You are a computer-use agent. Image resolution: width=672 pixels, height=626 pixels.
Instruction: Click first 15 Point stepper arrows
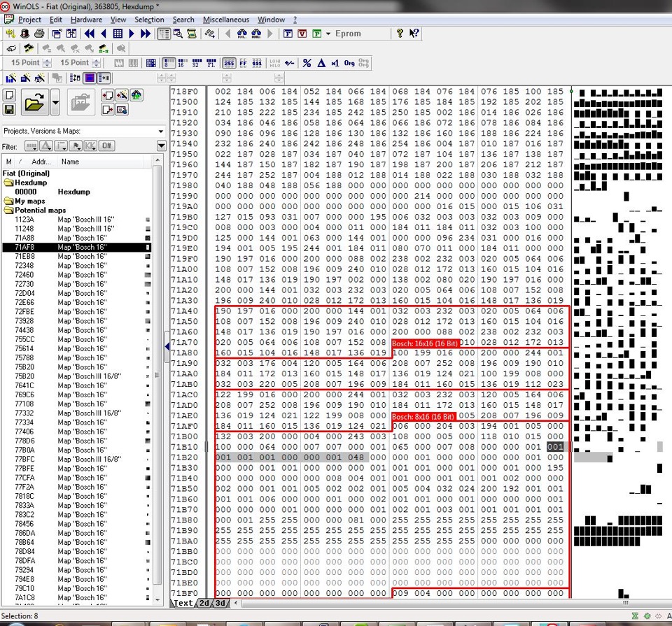47,63
